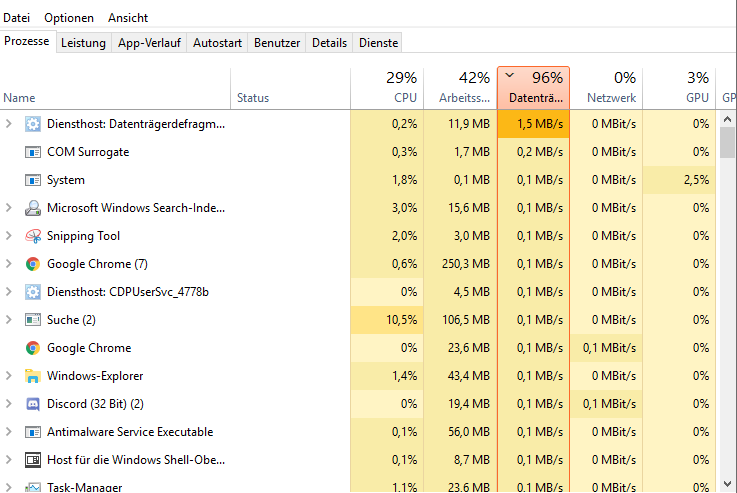The width and height of the screenshot is (737, 493).
Task: Click the 3,0% CPU value for Search-Indexer
Action: coord(405,208)
